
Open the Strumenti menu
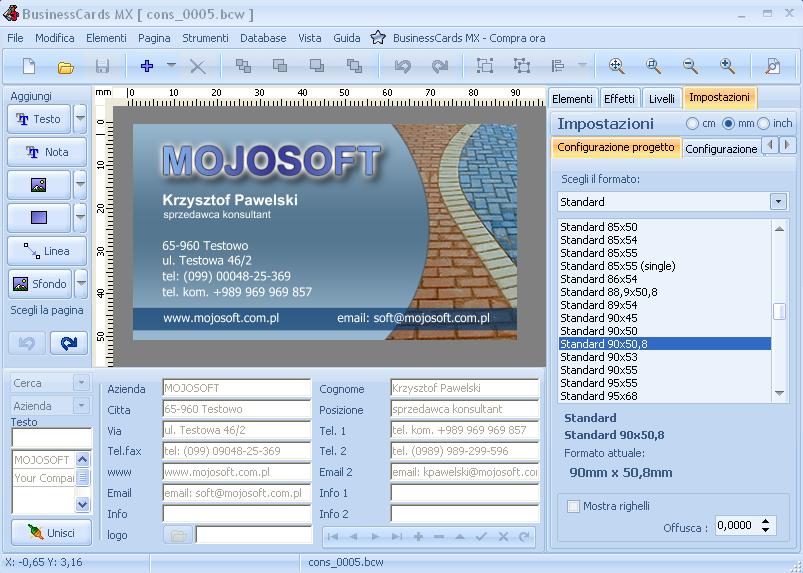tap(205, 38)
